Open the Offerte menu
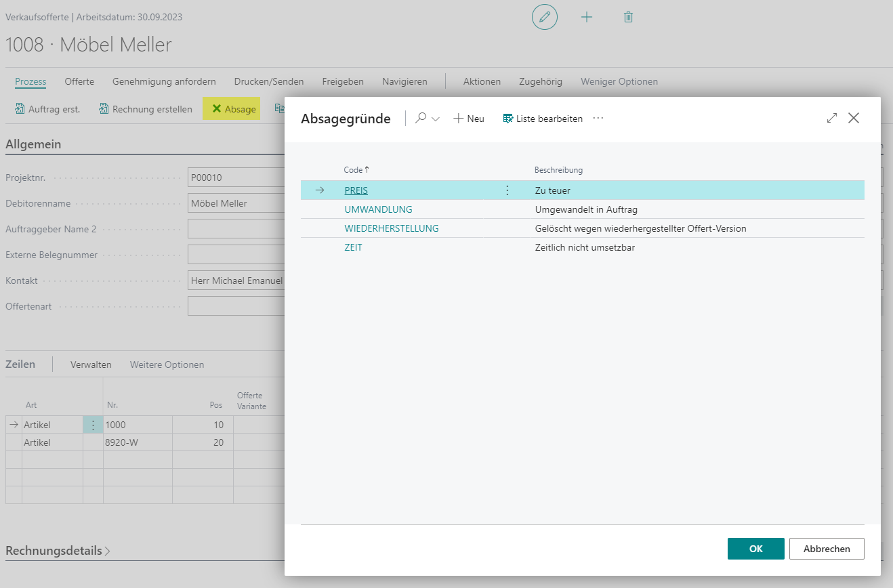This screenshot has width=893, height=588. (79, 81)
